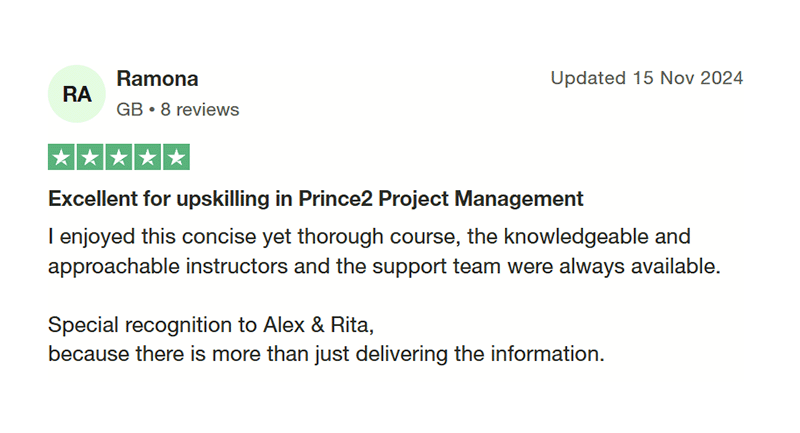The image size is (800, 433).
Task: Click the GB country label
Action: pos(130,110)
